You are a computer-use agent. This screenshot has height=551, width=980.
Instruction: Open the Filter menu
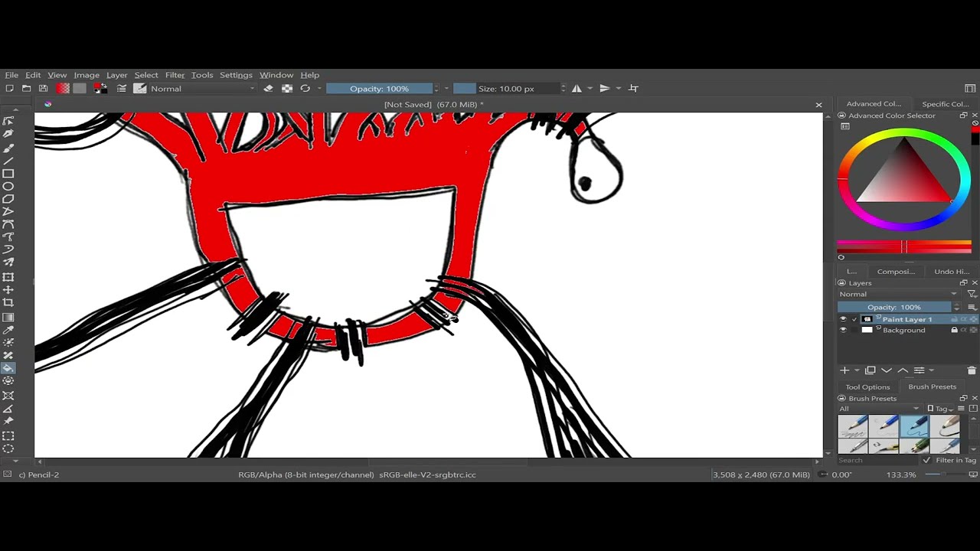(175, 75)
